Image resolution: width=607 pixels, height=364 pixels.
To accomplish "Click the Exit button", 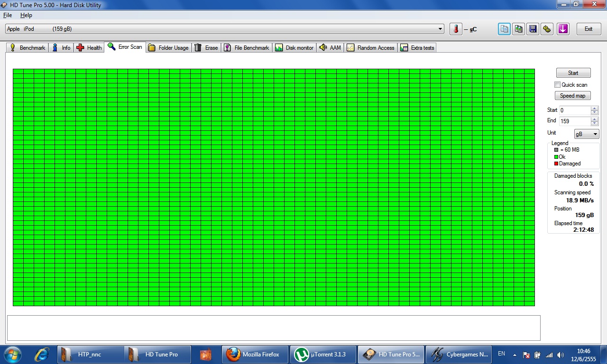I will click(x=589, y=29).
